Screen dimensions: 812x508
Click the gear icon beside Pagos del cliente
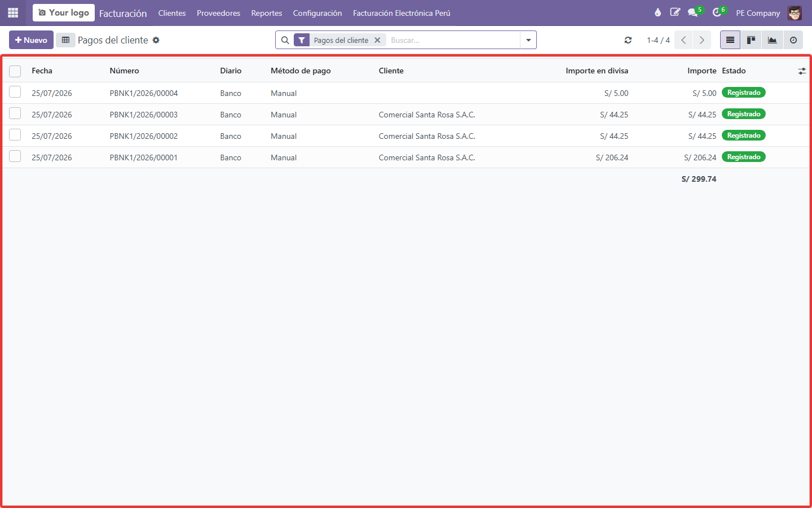(x=156, y=40)
